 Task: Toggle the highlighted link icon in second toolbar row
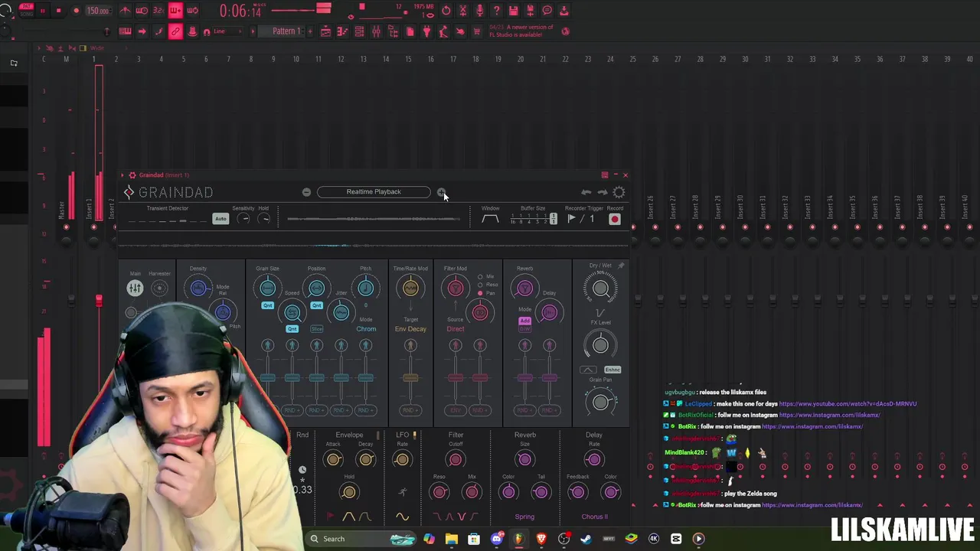tap(175, 31)
